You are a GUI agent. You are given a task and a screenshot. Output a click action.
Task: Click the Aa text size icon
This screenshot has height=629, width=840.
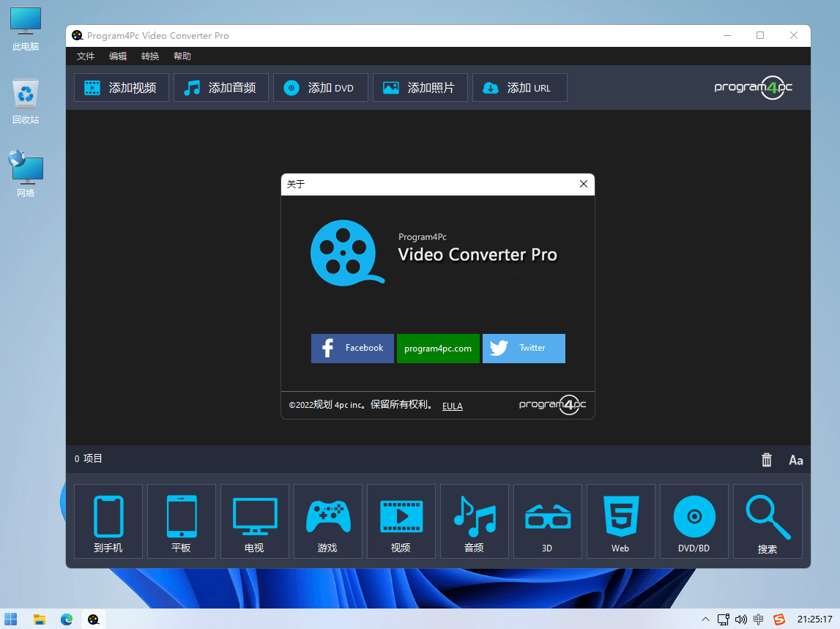(x=796, y=461)
